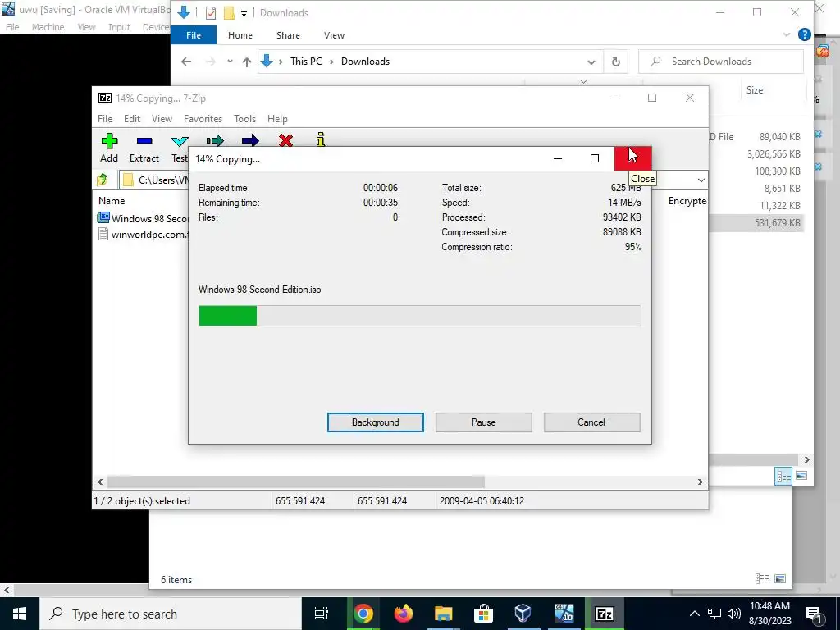The width and height of the screenshot is (840, 630).
Task: Click the 7-Zip horizontal scrollbar
Action: 295,482
